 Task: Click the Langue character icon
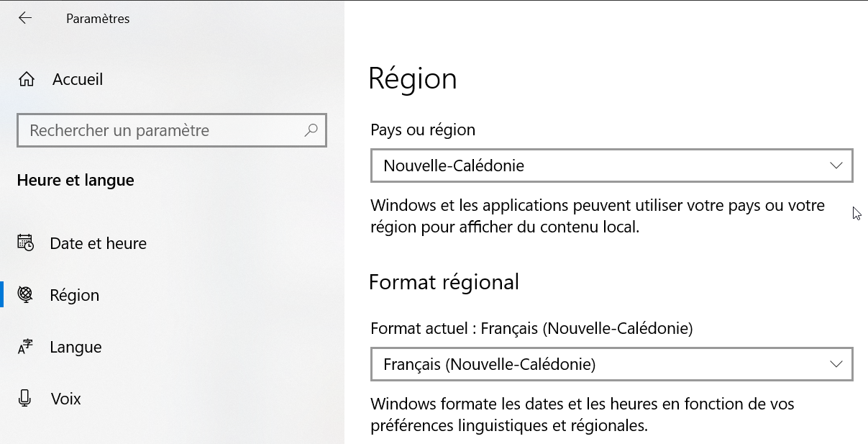click(x=26, y=347)
